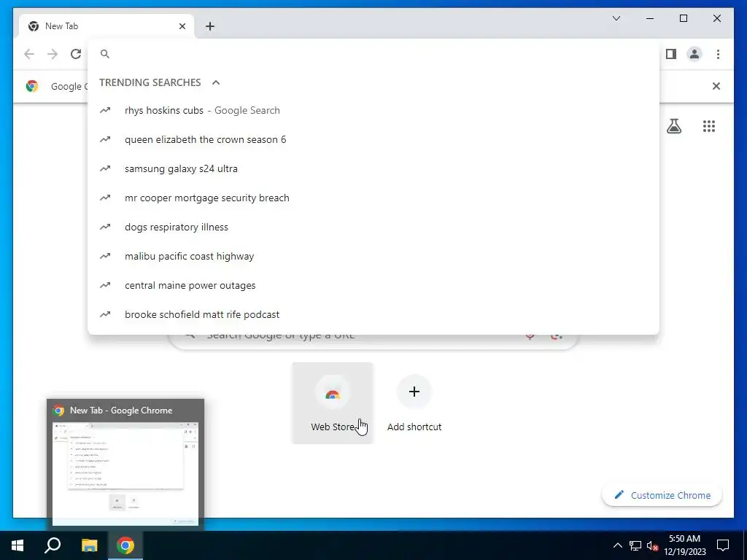Select the New Tab tab
The height and width of the screenshot is (560, 747).
click(x=107, y=26)
